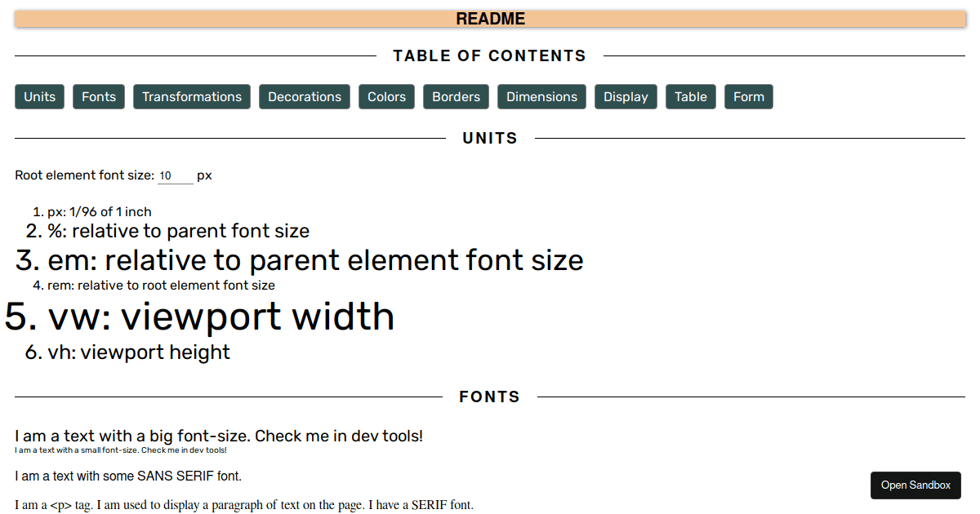Viewport: 980px width, 514px height.
Task: Select the Form navigation button
Action: [748, 96]
